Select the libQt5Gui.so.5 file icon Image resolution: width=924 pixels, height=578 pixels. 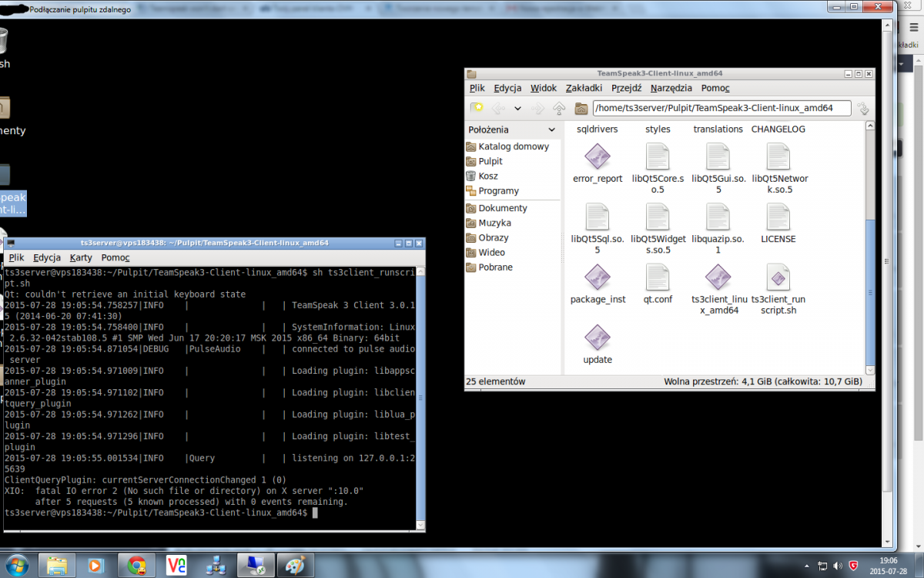[718, 157]
